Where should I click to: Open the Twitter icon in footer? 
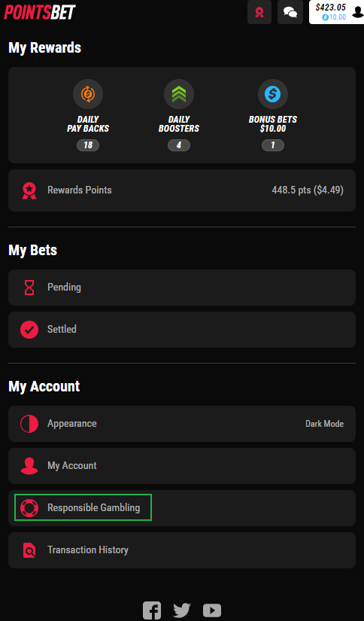tap(182, 610)
